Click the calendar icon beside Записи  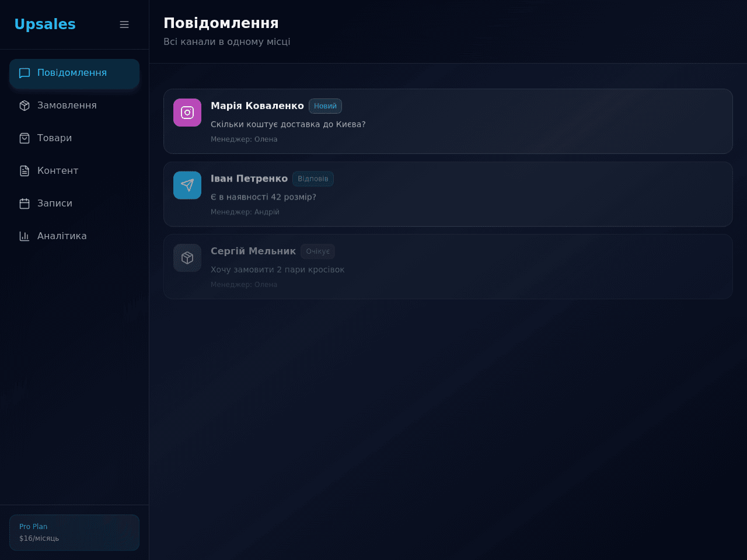(x=25, y=204)
